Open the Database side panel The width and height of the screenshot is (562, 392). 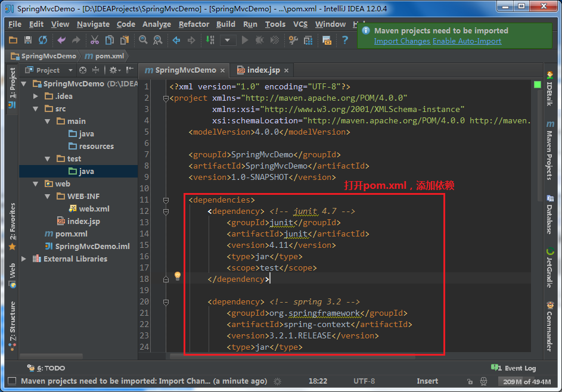coord(549,214)
